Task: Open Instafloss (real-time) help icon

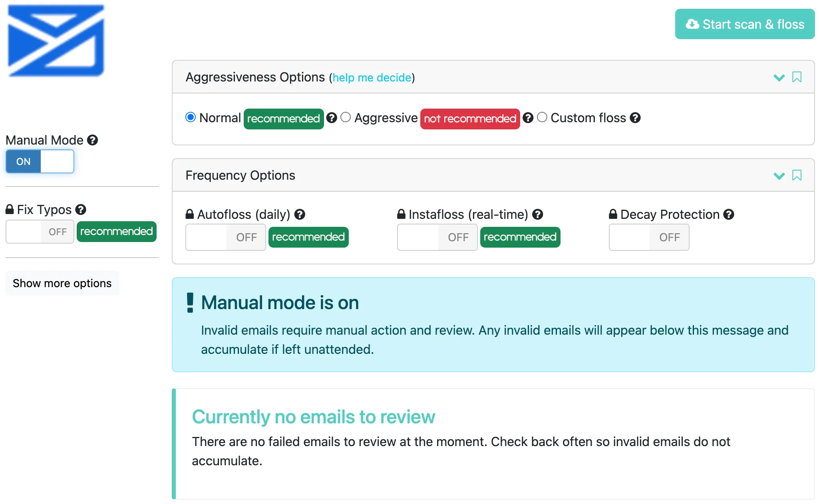Action: (538, 214)
